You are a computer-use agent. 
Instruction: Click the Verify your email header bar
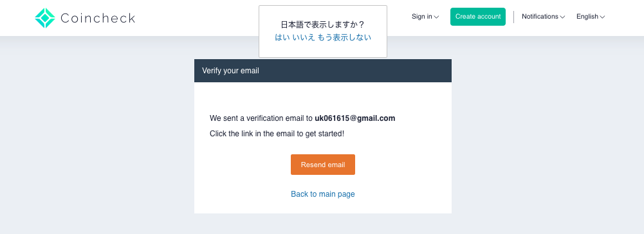click(323, 71)
